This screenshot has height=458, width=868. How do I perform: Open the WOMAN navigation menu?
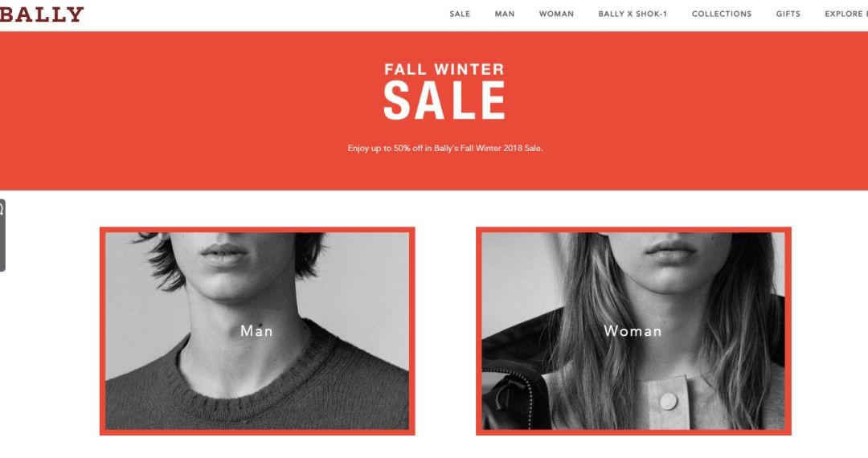click(x=556, y=14)
